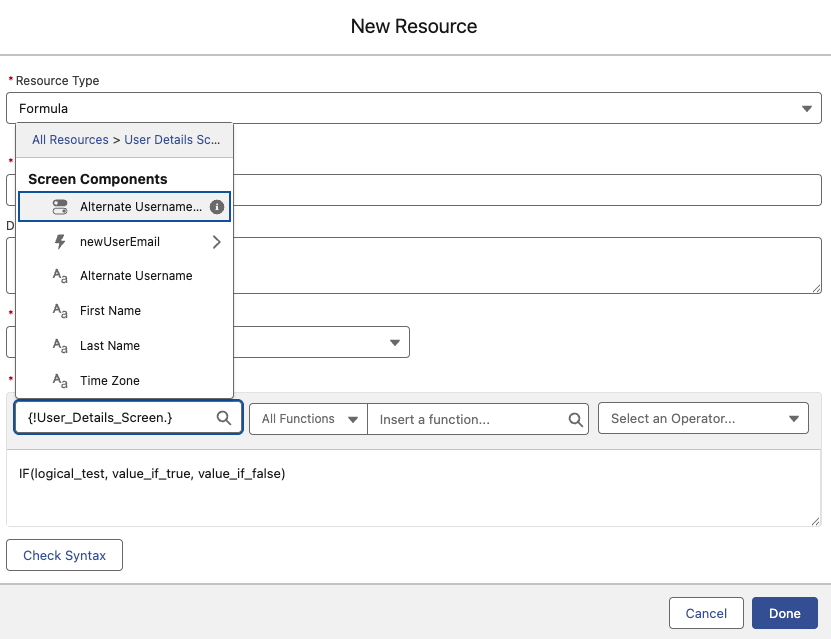
Task: Click search icon in Insert a function field
Action: coord(576,420)
